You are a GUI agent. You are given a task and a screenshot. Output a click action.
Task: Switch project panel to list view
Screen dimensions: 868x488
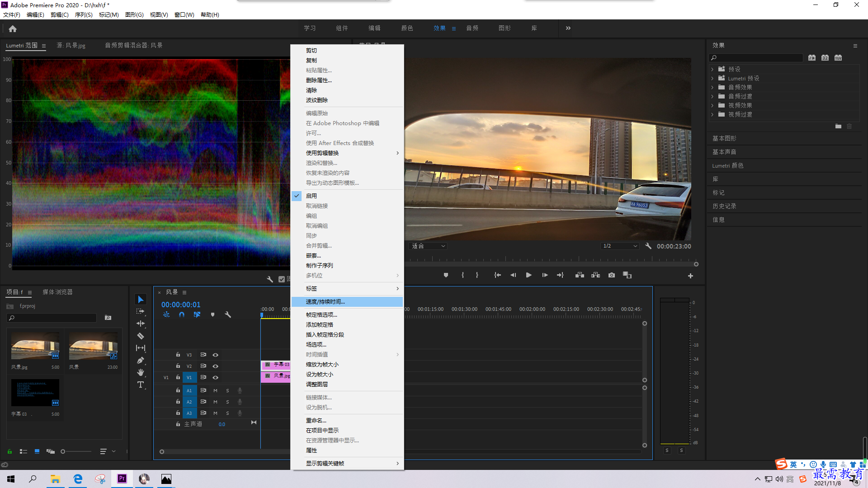[x=24, y=451]
